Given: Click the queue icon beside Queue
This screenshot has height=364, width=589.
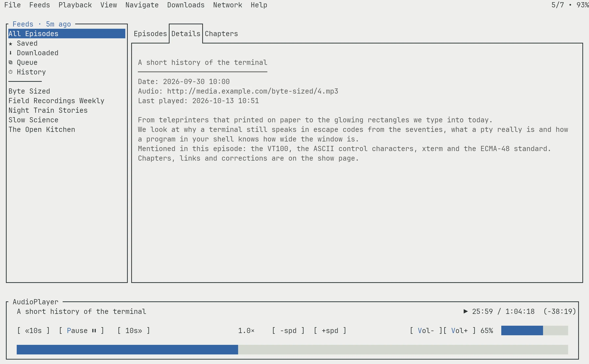Looking at the screenshot, I should coord(11,62).
